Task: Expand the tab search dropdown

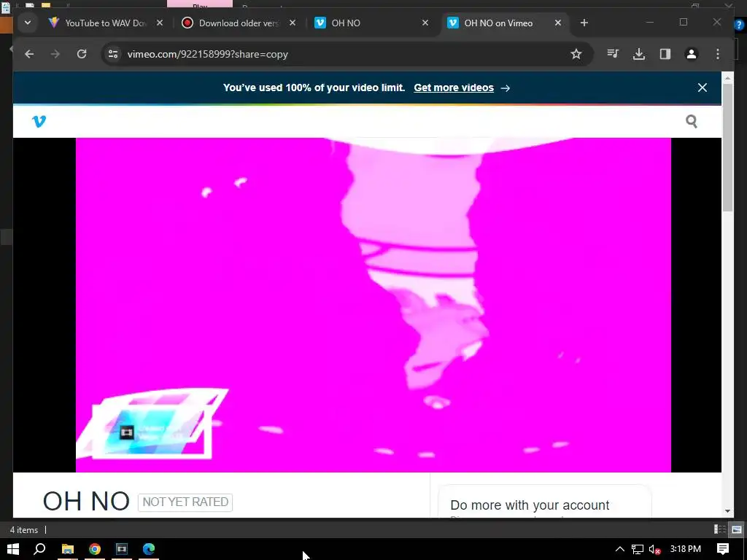Action: tap(28, 23)
